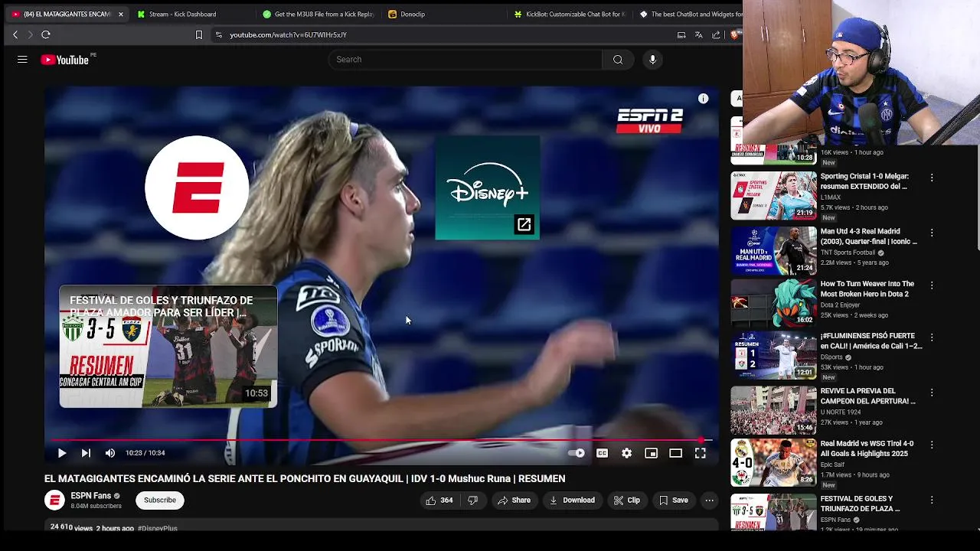980x551 pixels.
Task: Click the address bar URL
Action: pyautogui.click(x=288, y=34)
